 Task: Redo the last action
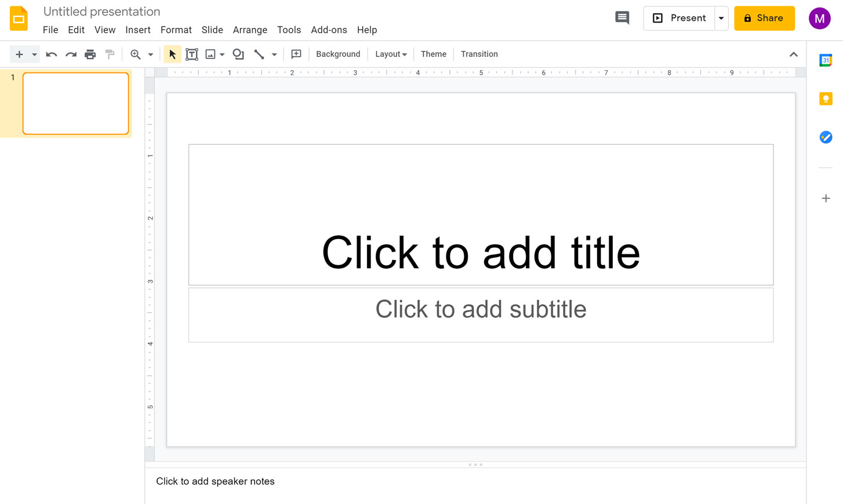coord(71,54)
